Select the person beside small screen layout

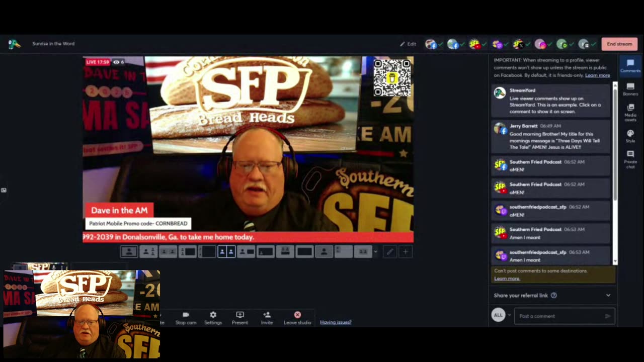click(246, 251)
